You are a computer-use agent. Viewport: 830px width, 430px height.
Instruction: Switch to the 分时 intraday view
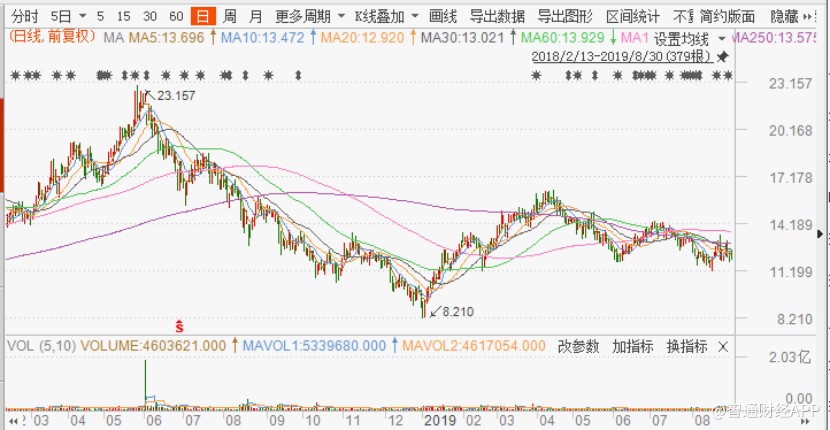pyautogui.click(x=23, y=17)
